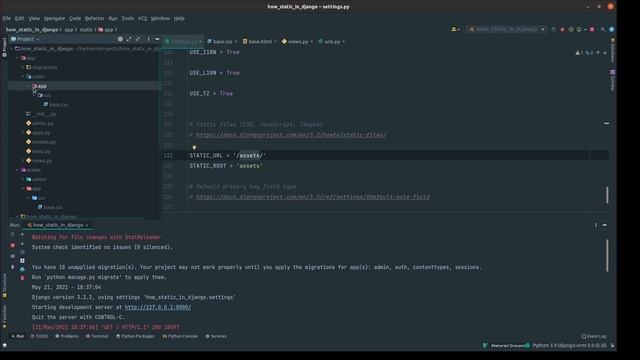Viewport: 640px width, 360px height.
Task: Click Select Opened File locate icon
Action: (120, 39)
